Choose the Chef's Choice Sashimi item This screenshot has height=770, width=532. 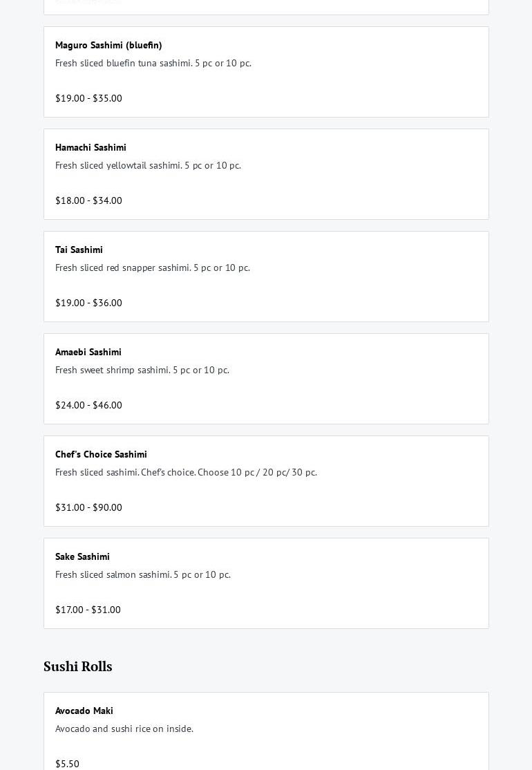click(x=101, y=455)
